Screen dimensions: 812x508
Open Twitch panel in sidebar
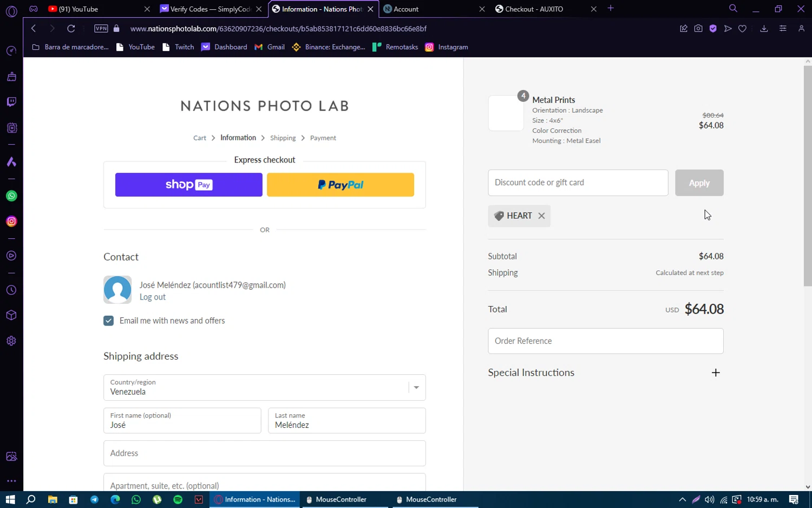[x=11, y=102]
